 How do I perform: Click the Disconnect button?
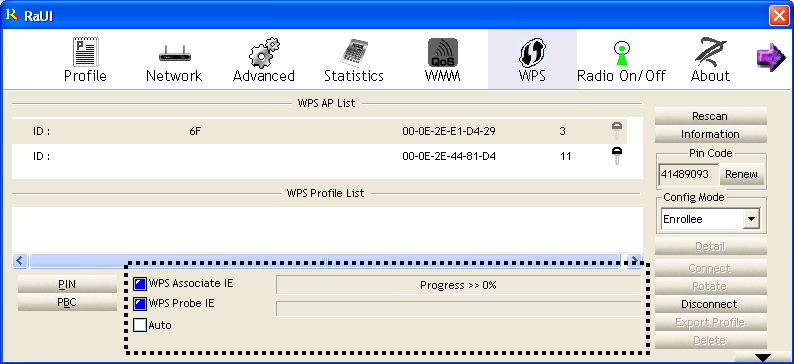(710, 304)
